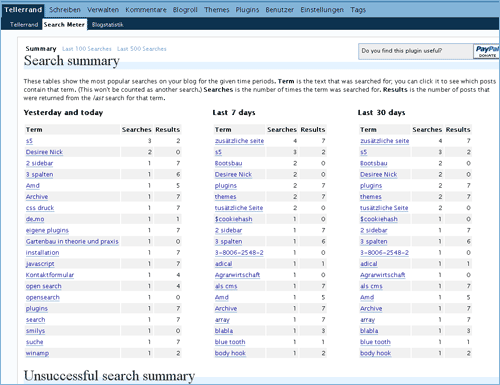The width and height of the screenshot is (500, 385).
Task: Open 'als cms' in Last 7 days table
Action: [226, 286]
